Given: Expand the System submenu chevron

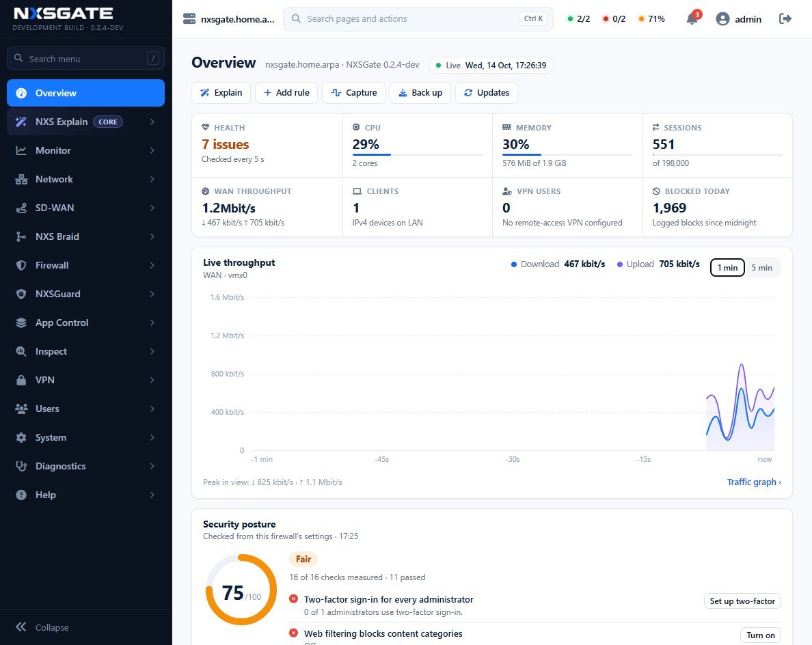Looking at the screenshot, I should [x=152, y=437].
